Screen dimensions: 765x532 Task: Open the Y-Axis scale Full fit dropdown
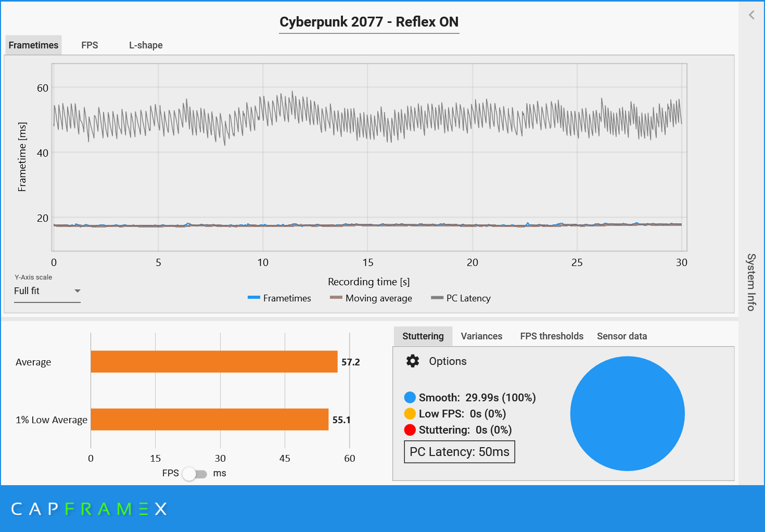coord(47,291)
